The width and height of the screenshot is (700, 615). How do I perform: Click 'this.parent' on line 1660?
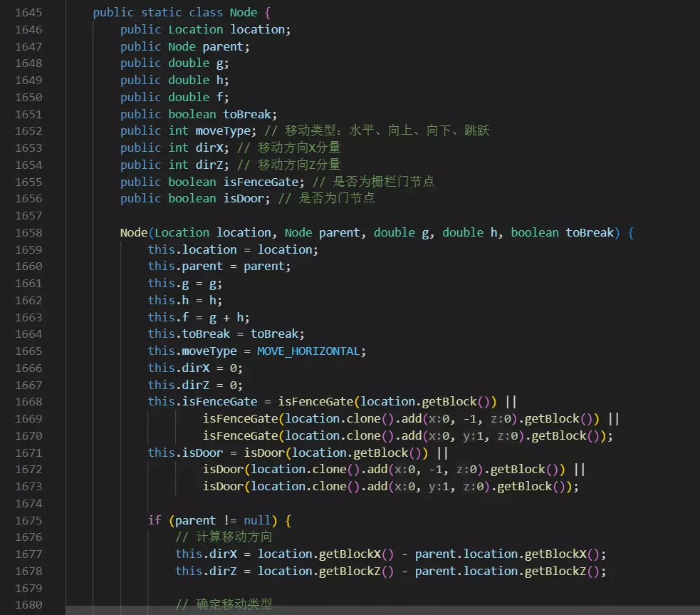[185, 267]
